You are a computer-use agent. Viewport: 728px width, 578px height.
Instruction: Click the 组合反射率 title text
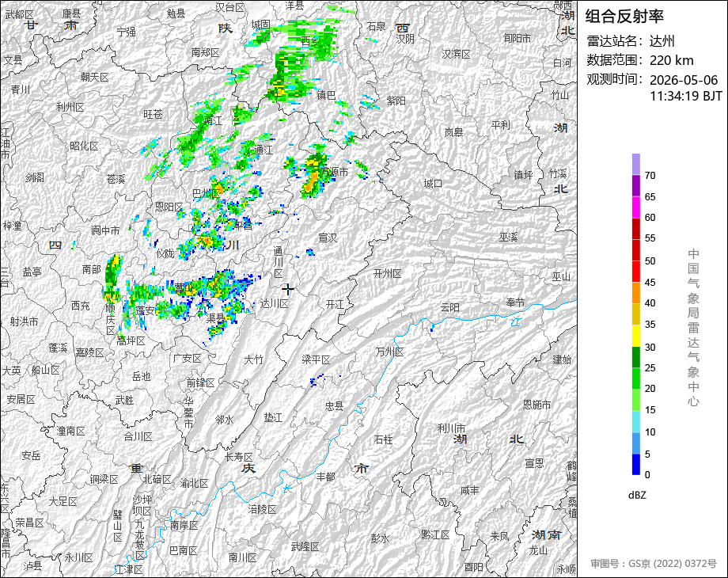coord(624,17)
